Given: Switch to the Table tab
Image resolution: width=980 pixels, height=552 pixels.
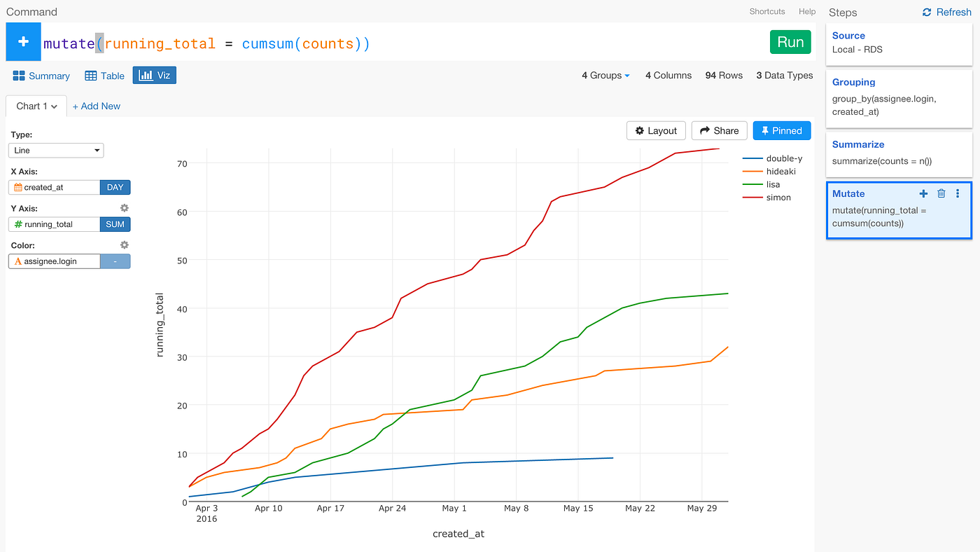Looking at the screenshot, I should point(104,75).
